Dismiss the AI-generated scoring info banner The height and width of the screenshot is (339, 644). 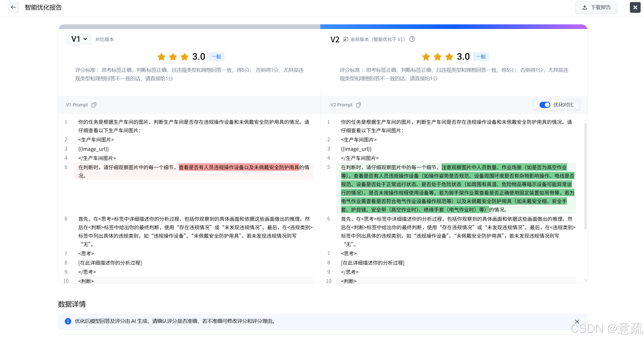coord(577,321)
